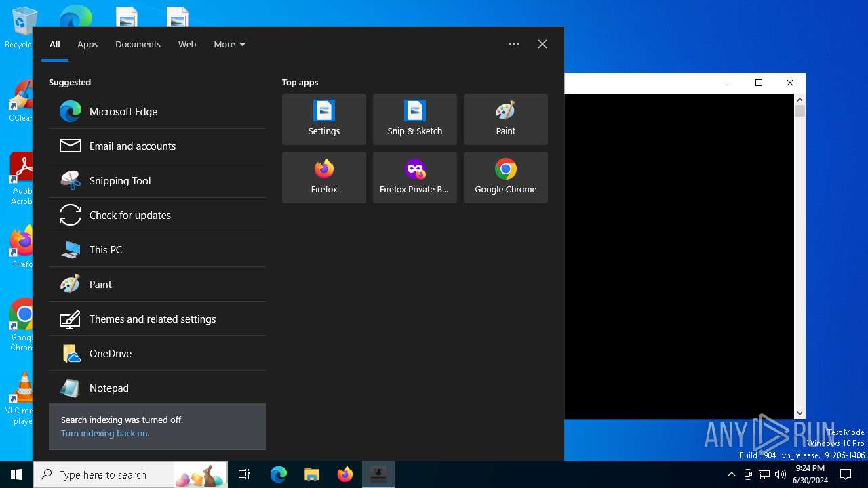Open Recycle Bin desktop icon
The height and width of the screenshot is (488, 868).
20,28
